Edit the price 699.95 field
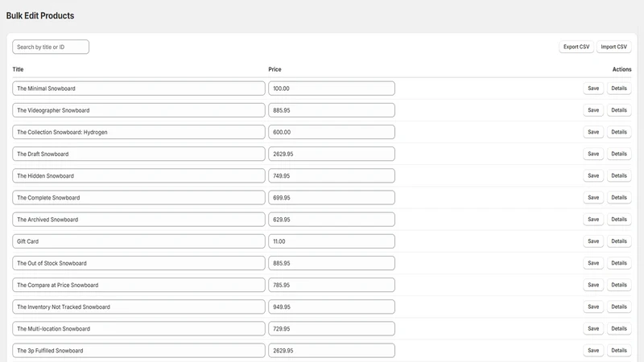 (x=332, y=197)
